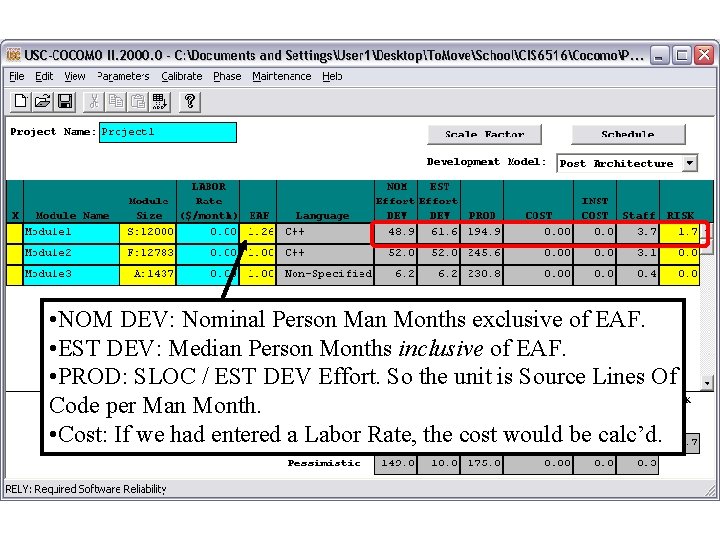Open the Help menu
Image resolution: width=720 pixels, height=540 pixels.
(332, 76)
